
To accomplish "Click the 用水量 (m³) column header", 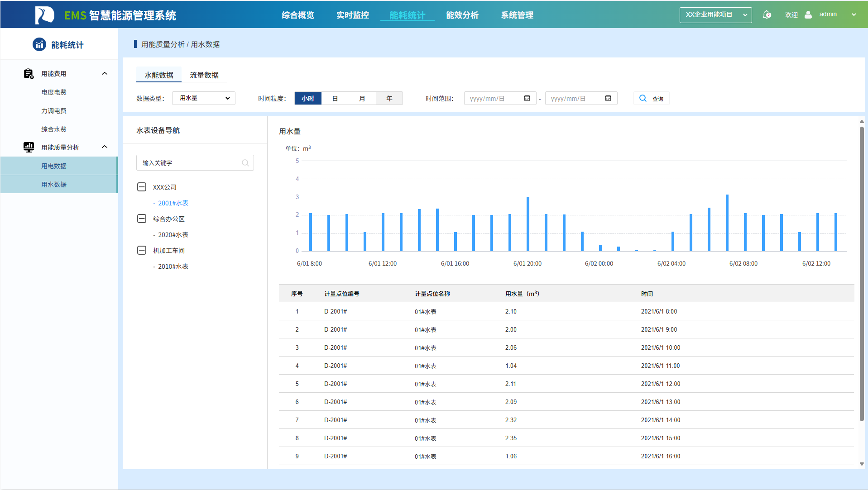I will click(x=522, y=294).
